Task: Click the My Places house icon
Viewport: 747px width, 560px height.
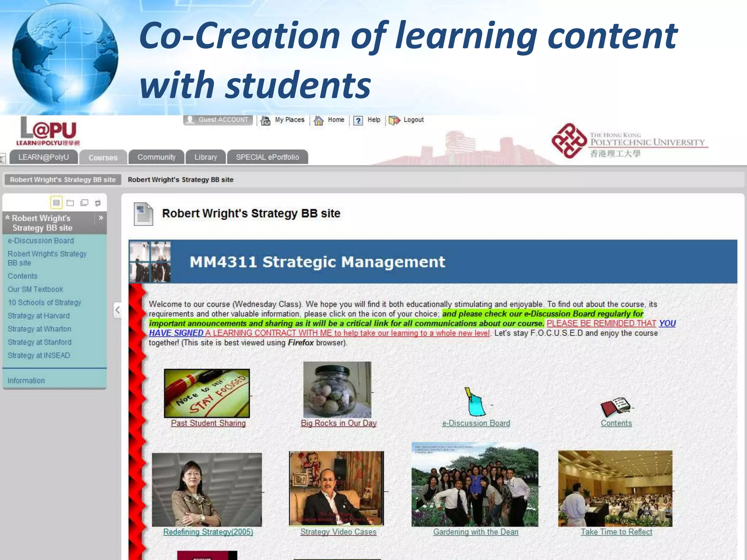Action: coord(266,120)
